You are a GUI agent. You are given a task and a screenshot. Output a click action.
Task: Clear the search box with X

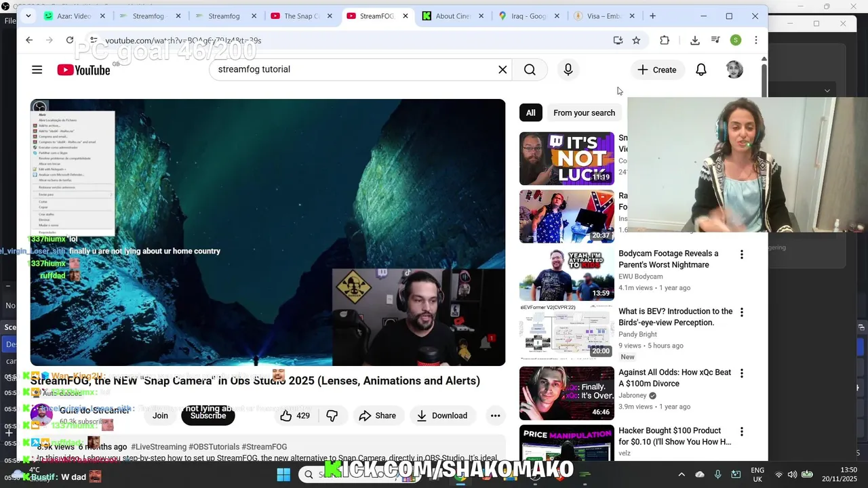(502, 70)
